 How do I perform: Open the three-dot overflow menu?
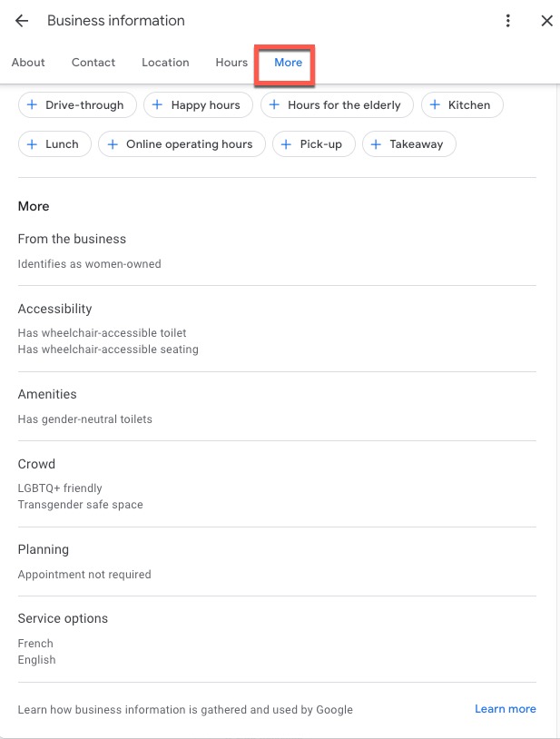508,20
